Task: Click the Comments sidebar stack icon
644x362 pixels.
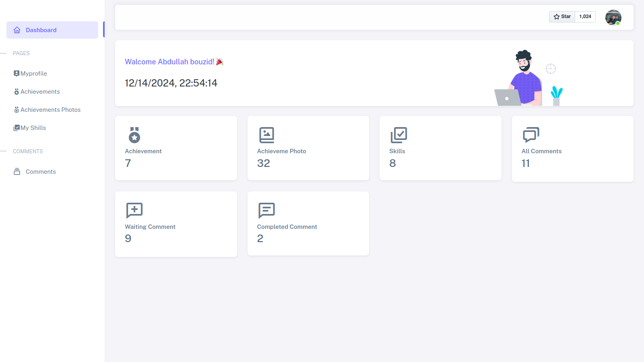Action: (x=17, y=172)
